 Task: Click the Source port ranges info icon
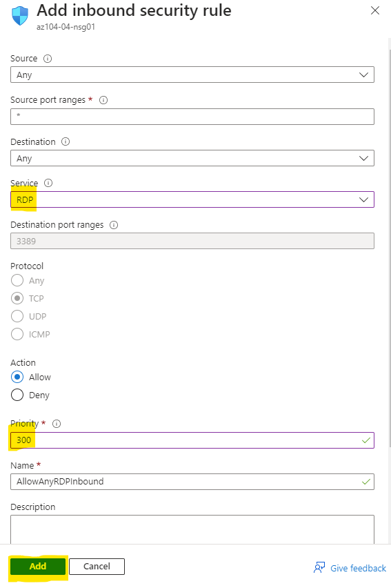pos(103,100)
